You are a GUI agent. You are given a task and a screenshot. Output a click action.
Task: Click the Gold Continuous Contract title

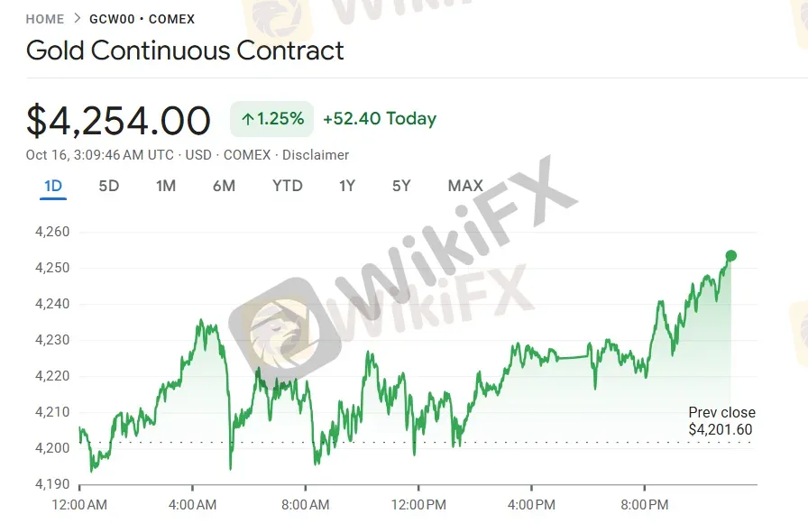pyautogui.click(x=185, y=50)
